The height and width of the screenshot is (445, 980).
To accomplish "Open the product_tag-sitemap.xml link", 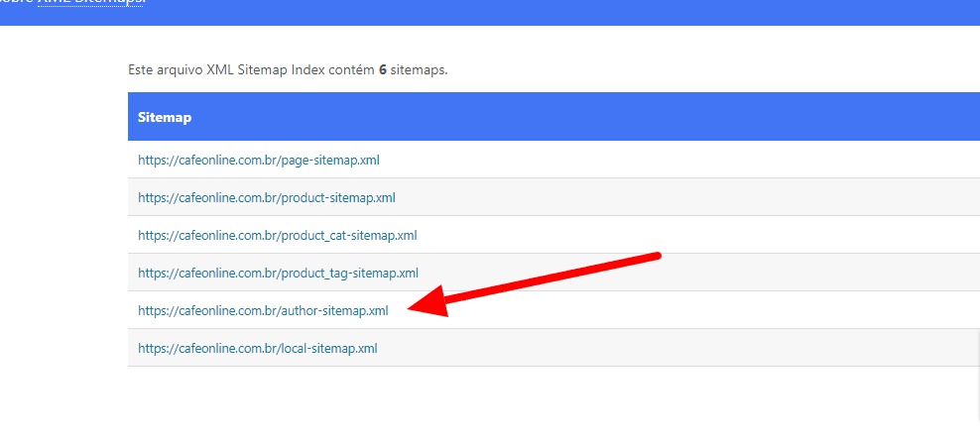I will (x=278, y=273).
